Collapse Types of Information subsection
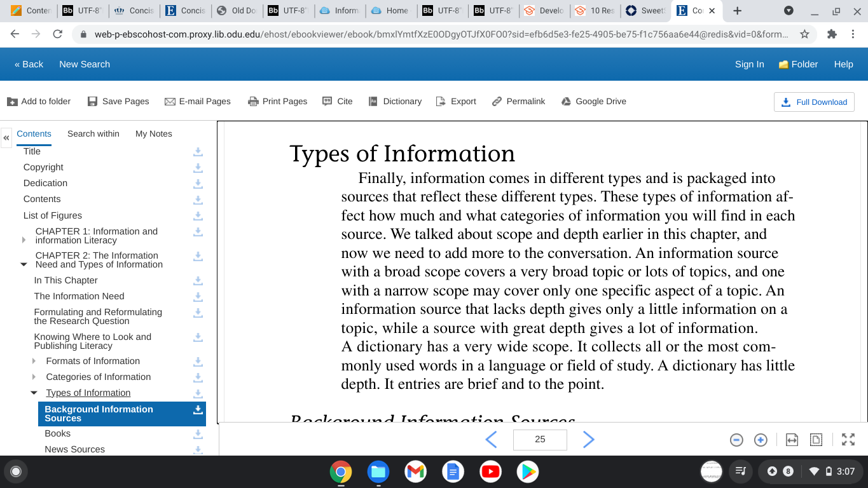Screen dimensions: 868x488 coord(34,393)
